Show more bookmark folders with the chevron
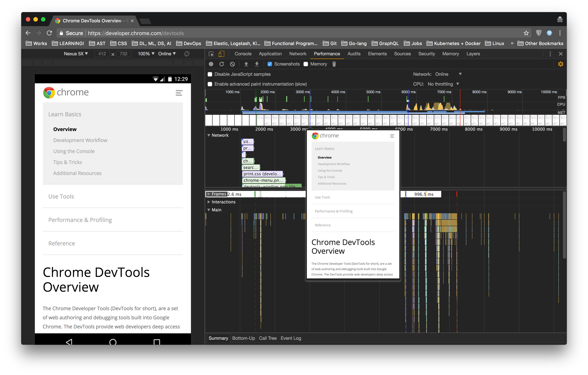Image resolution: width=588 pixels, height=375 pixels. tap(512, 43)
